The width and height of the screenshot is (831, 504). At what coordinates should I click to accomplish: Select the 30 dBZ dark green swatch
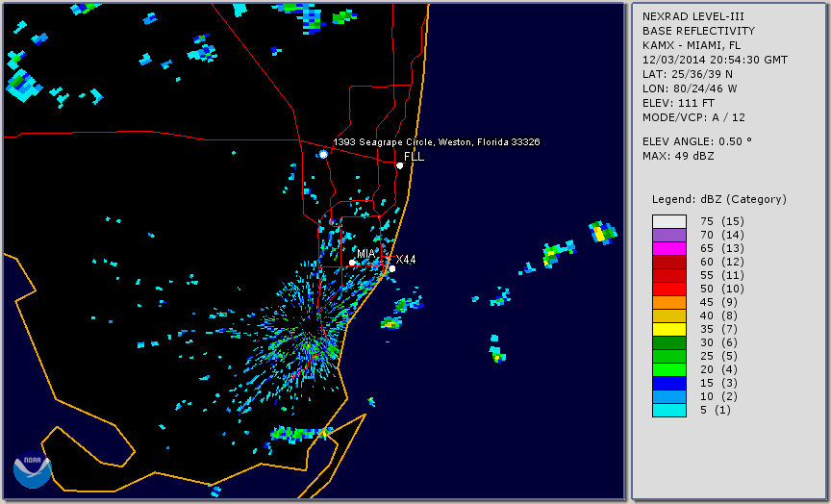[x=669, y=342]
